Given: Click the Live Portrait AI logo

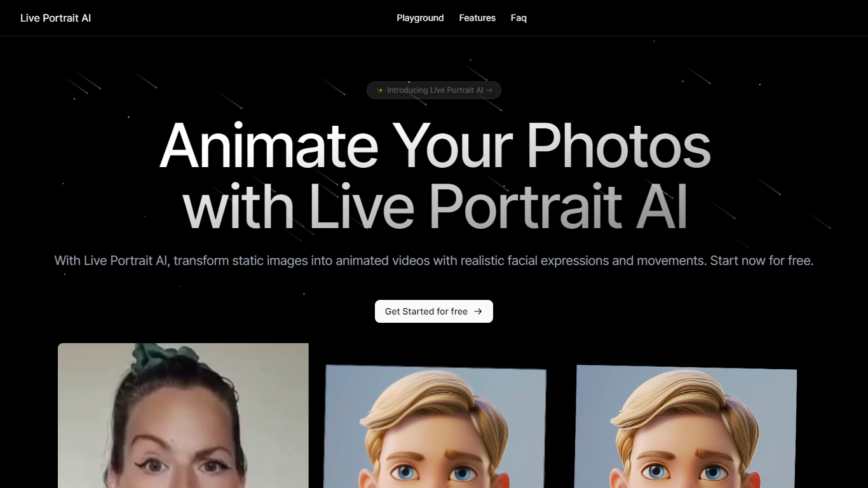Looking at the screenshot, I should [55, 18].
